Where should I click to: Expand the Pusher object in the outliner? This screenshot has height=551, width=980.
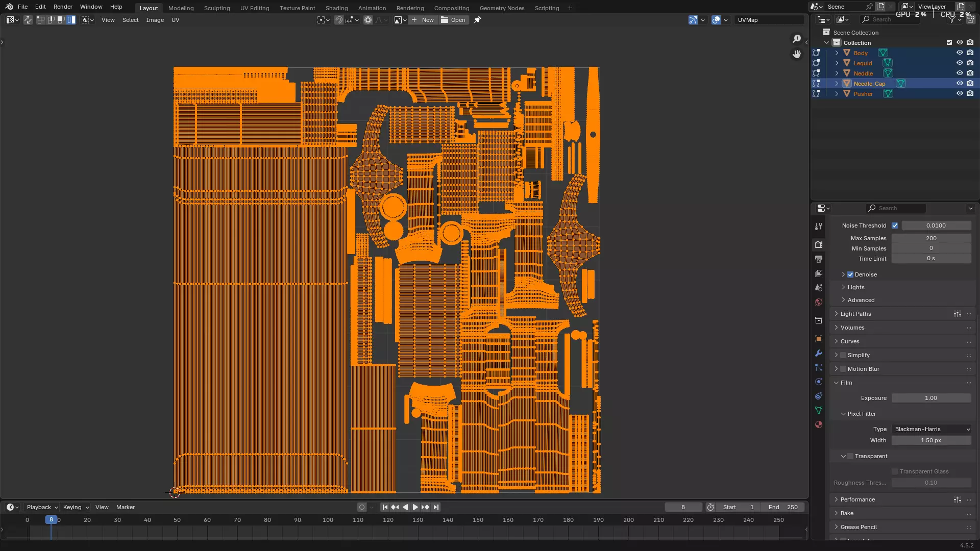pos(837,94)
